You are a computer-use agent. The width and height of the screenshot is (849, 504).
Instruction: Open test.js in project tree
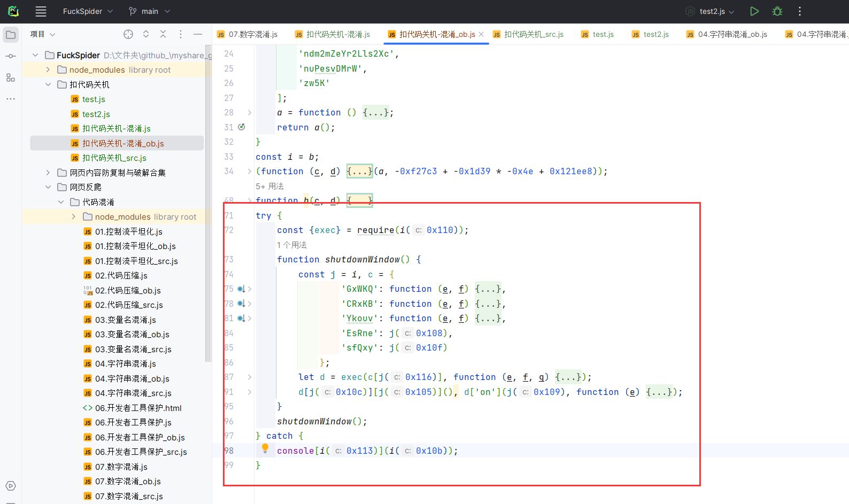coord(94,99)
